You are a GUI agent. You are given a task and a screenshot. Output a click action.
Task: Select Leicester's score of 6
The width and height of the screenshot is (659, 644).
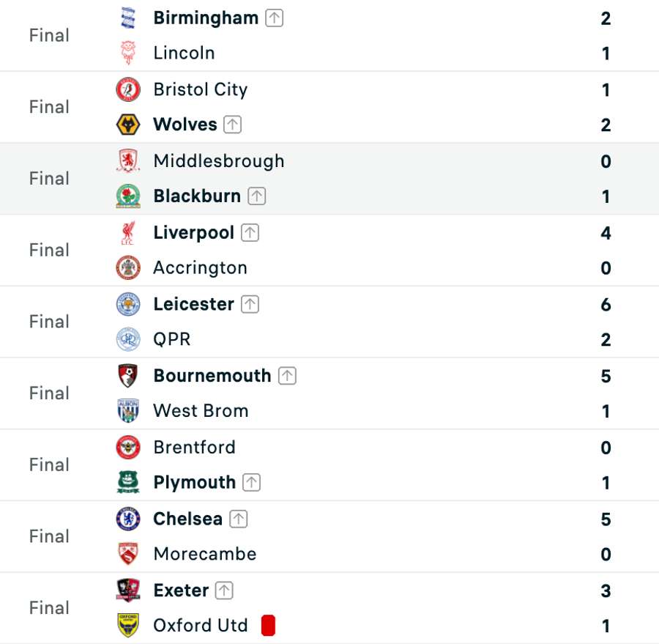(x=606, y=305)
